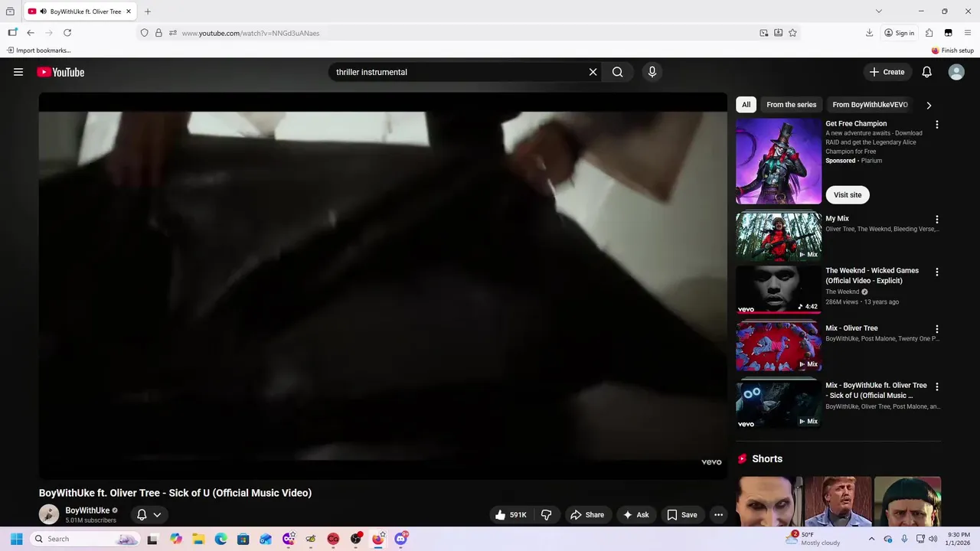980x551 pixels.
Task: Open more actions ellipsis under the video
Action: pos(718,515)
